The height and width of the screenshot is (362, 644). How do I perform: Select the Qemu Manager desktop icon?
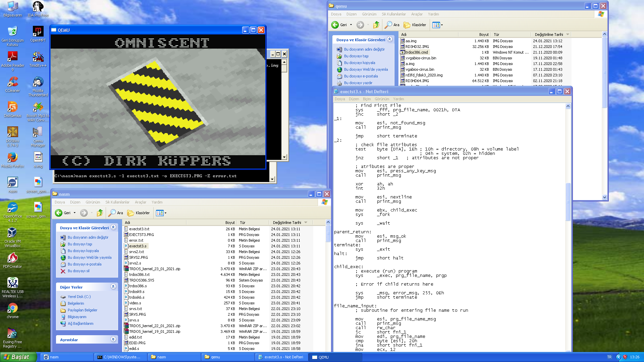(x=38, y=137)
